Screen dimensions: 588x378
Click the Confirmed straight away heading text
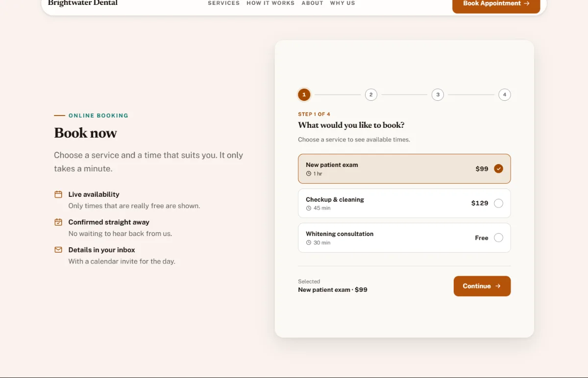109,222
